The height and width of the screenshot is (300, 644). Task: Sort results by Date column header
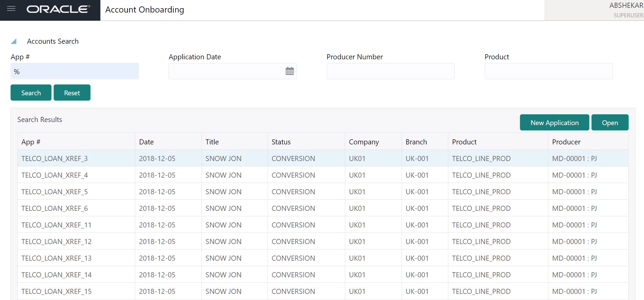click(x=147, y=142)
